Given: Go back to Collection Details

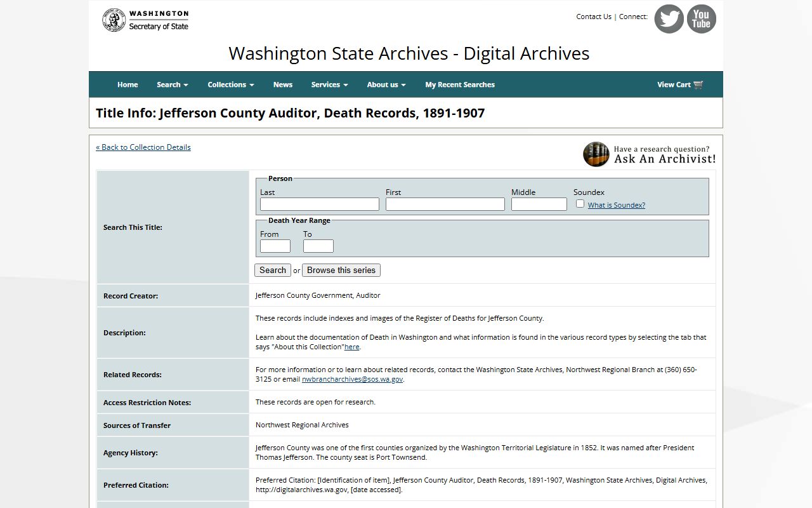Looking at the screenshot, I should [143, 147].
